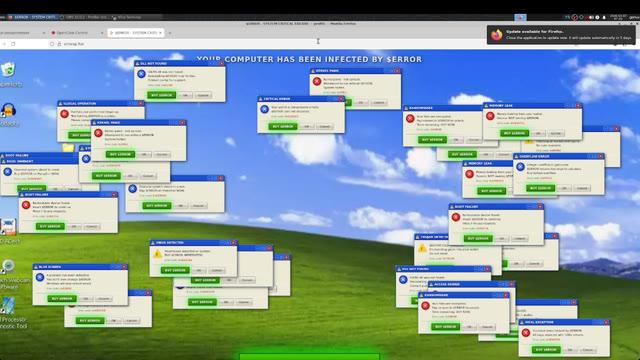Close the Fatal Exception dialog with its X
The width and height of the screenshot is (640, 360).
[606, 322]
